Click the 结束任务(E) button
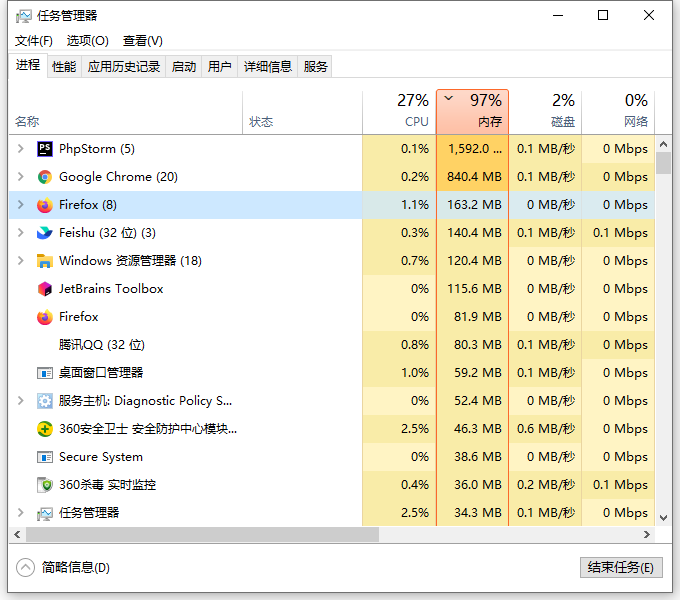 pyautogui.click(x=621, y=567)
